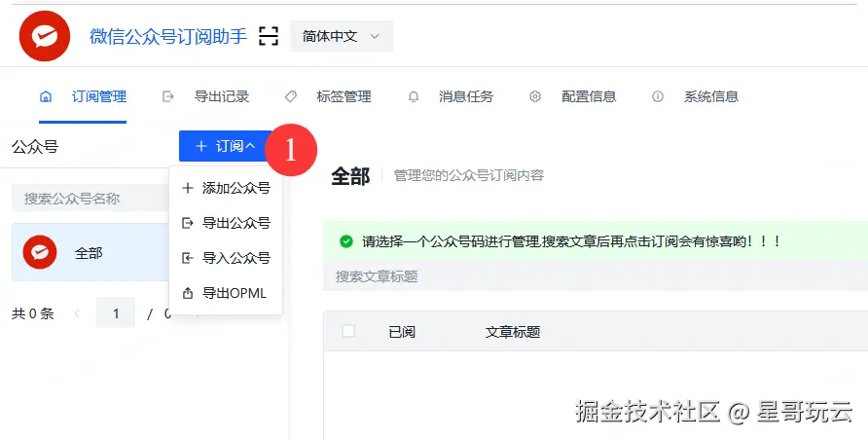Focus the 搜索公众号名称 search field
The height and width of the screenshot is (440, 868).
point(90,199)
